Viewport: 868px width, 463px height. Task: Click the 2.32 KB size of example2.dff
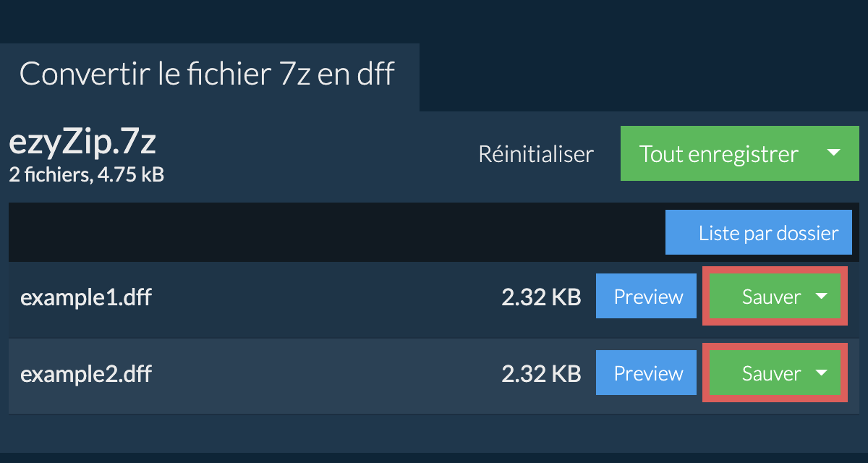[x=541, y=374]
